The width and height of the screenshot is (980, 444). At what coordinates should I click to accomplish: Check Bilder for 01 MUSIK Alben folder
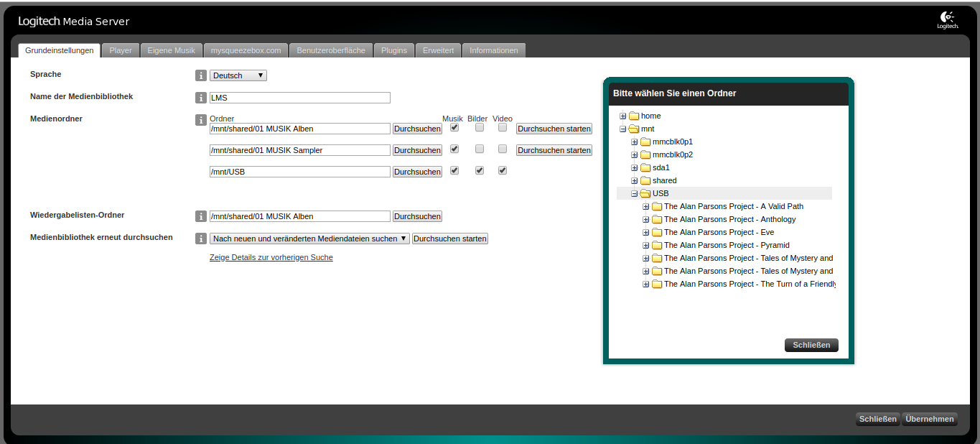coord(480,127)
